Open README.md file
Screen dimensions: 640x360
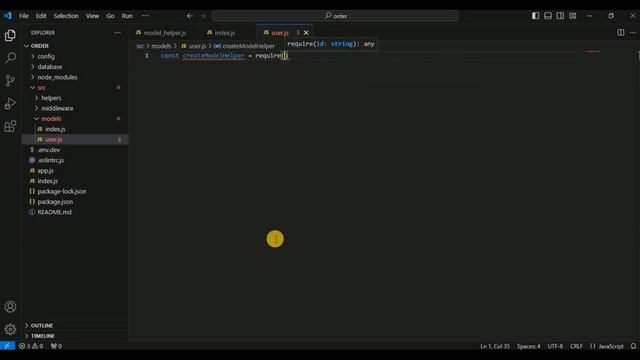54,212
